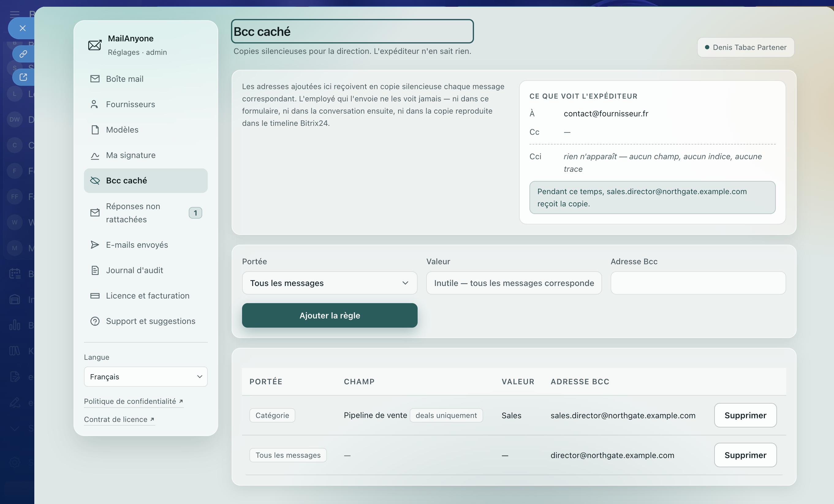Focus the Valeur input field
Image resolution: width=834 pixels, height=504 pixels.
point(514,283)
